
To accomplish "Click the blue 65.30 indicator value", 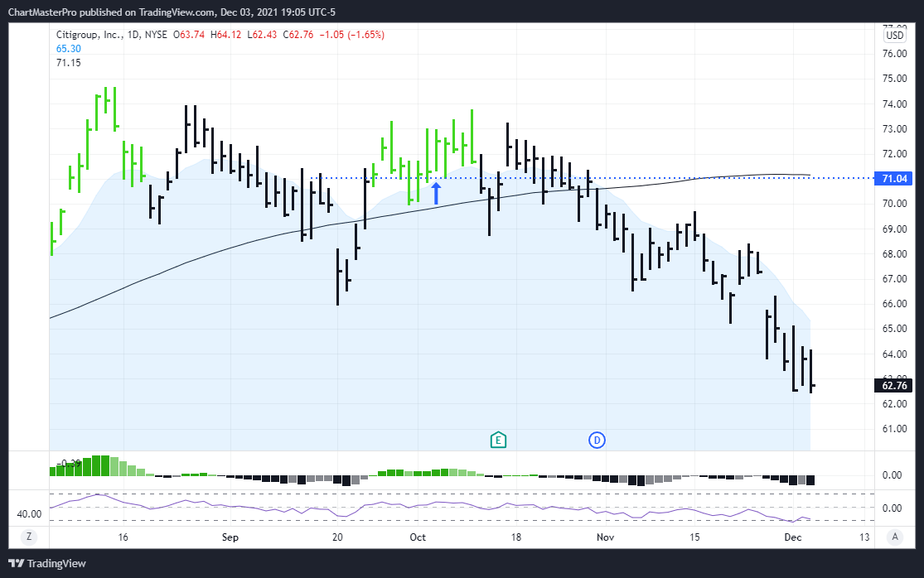I will coord(68,49).
